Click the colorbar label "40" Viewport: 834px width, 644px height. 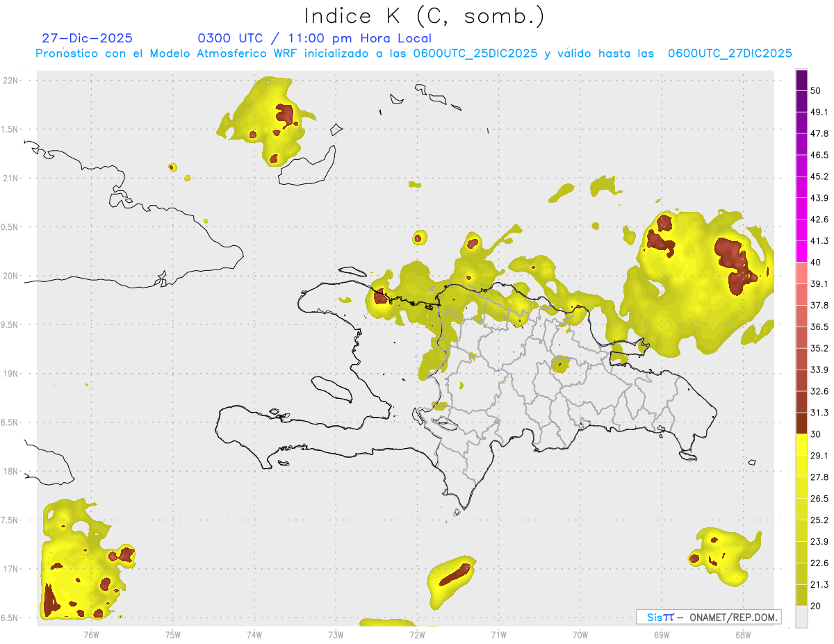(x=816, y=263)
